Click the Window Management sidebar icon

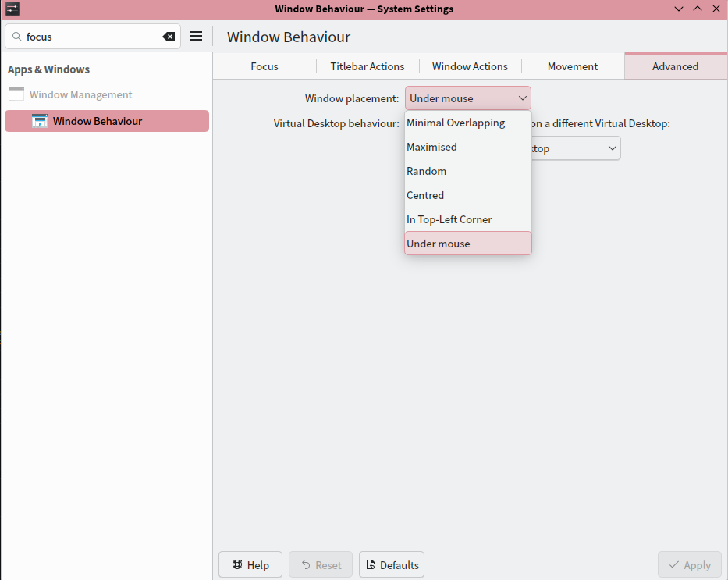click(16, 94)
